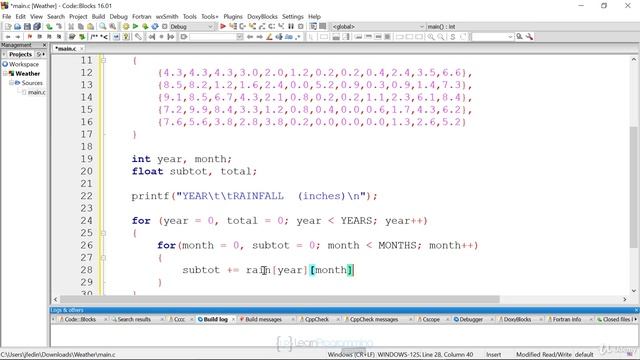Click the Cut icon

coord(71,27)
